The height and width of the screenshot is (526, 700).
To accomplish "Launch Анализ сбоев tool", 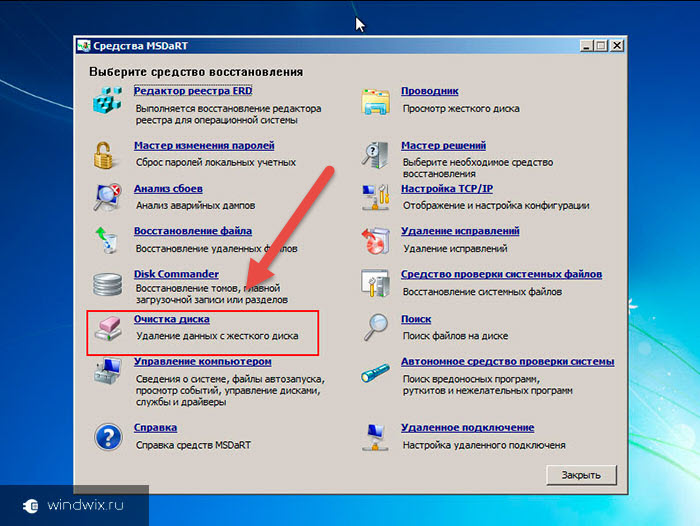I will (168, 189).
